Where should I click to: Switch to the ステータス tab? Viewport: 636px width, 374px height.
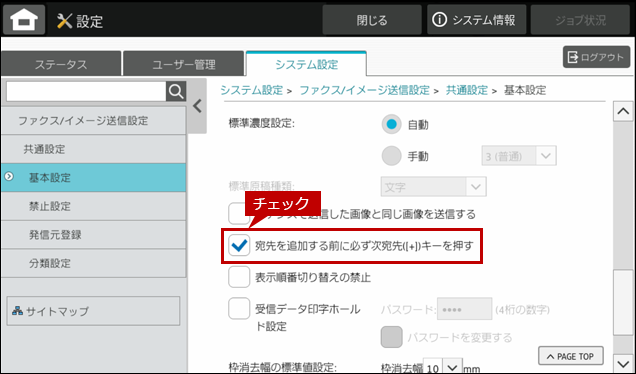point(61,64)
